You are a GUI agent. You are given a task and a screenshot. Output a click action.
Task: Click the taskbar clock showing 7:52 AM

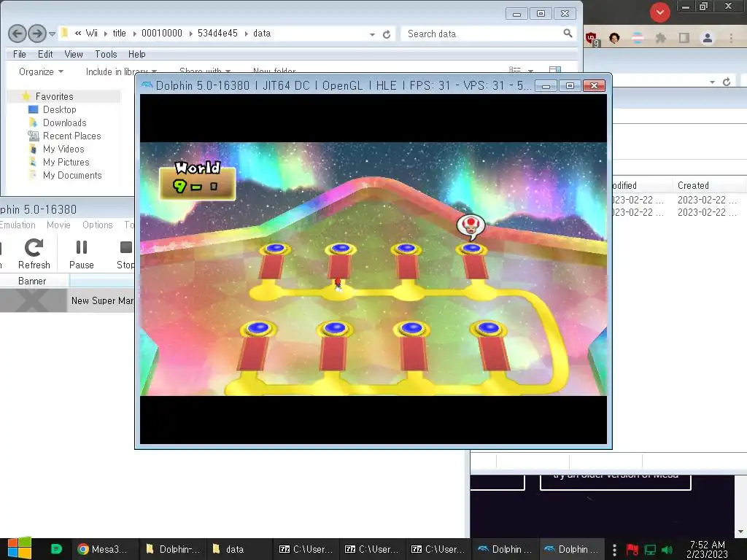click(x=708, y=549)
